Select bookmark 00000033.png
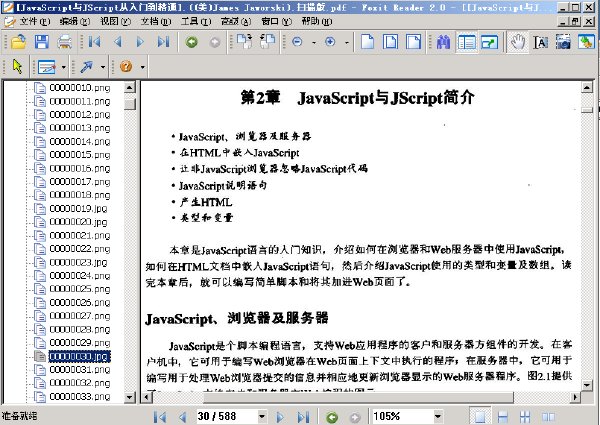This screenshot has height=425, width=600. (80, 397)
